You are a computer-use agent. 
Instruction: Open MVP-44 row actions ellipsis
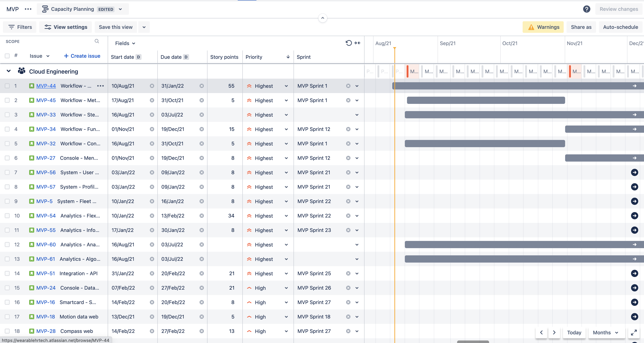(x=100, y=86)
